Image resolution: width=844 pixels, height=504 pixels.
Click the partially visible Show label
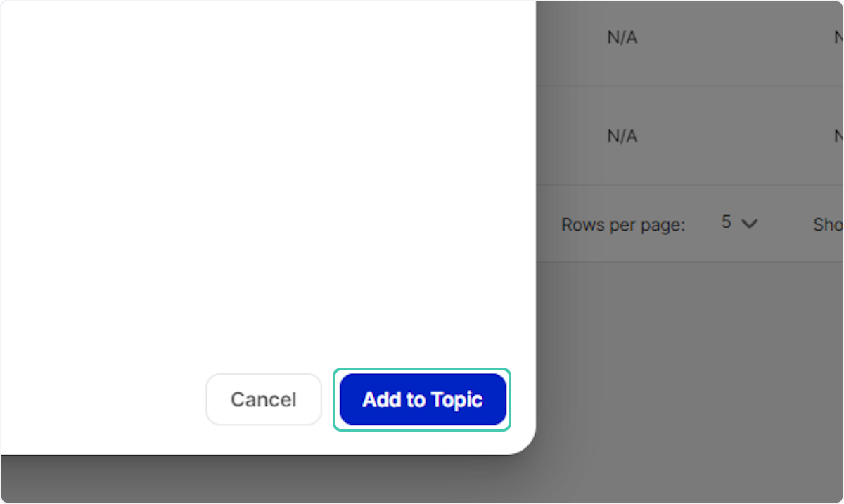coord(827,224)
